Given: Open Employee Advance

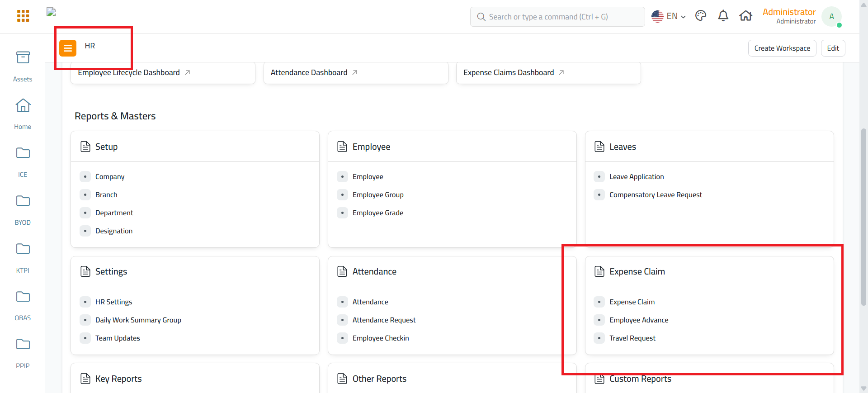Looking at the screenshot, I should point(639,320).
